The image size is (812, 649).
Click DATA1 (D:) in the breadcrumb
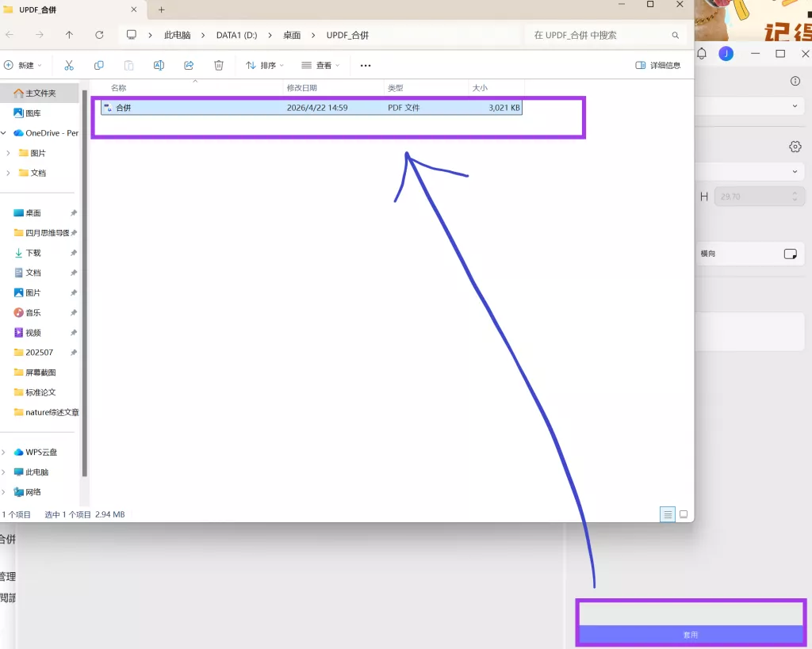tap(236, 35)
